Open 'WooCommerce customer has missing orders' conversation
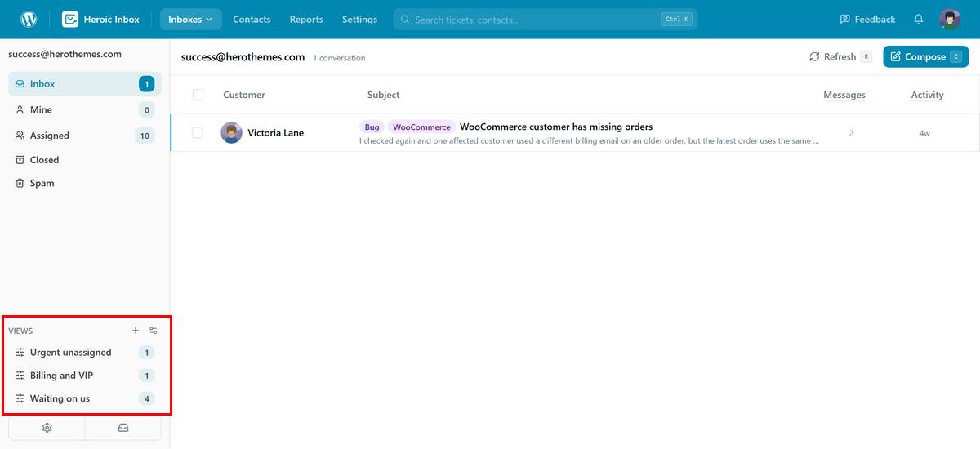The width and height of the screenshot is (980, 449). pyautogui.click(x=556, y=127)
